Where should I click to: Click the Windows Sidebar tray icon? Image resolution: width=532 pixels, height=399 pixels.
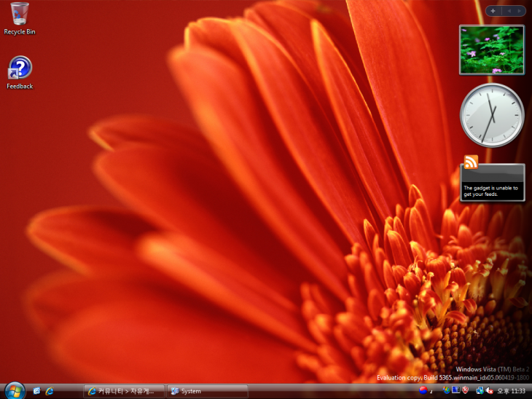tap(447, 390)
